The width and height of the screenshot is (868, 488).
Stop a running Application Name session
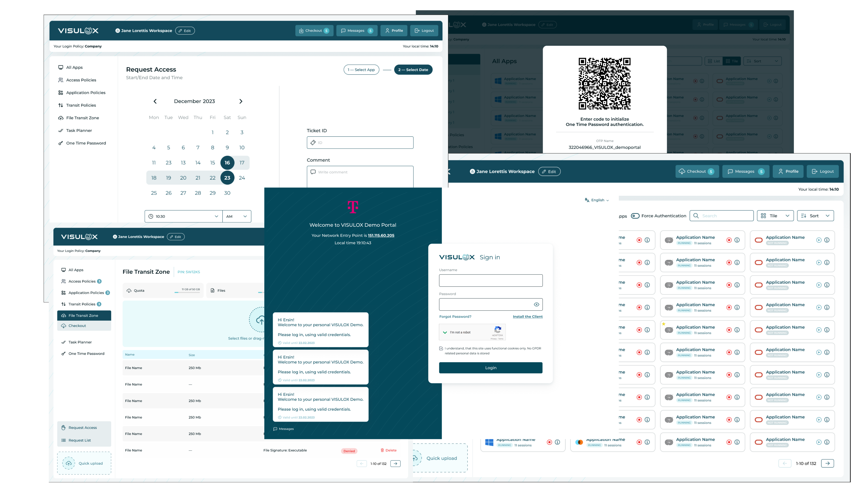point(729,240)
